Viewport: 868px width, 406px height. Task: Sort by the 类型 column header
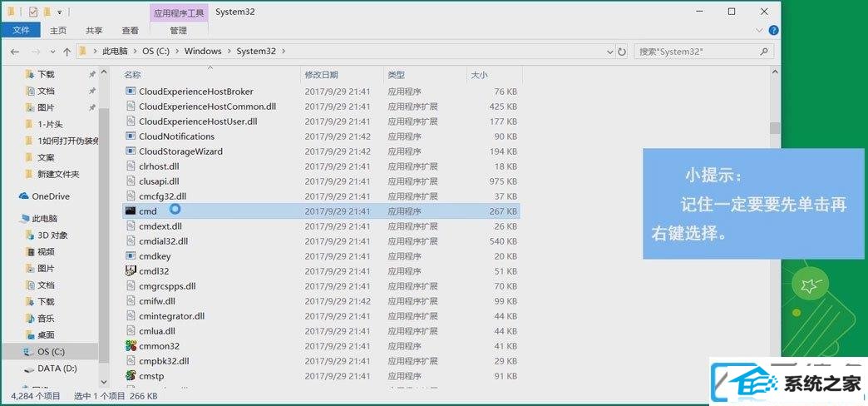point(396,75)
